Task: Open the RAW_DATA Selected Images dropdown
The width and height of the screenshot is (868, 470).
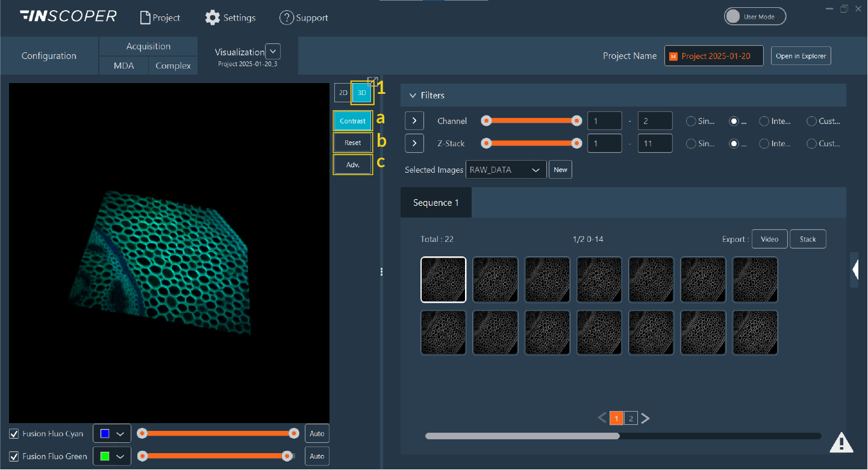Action: [505, 169]
